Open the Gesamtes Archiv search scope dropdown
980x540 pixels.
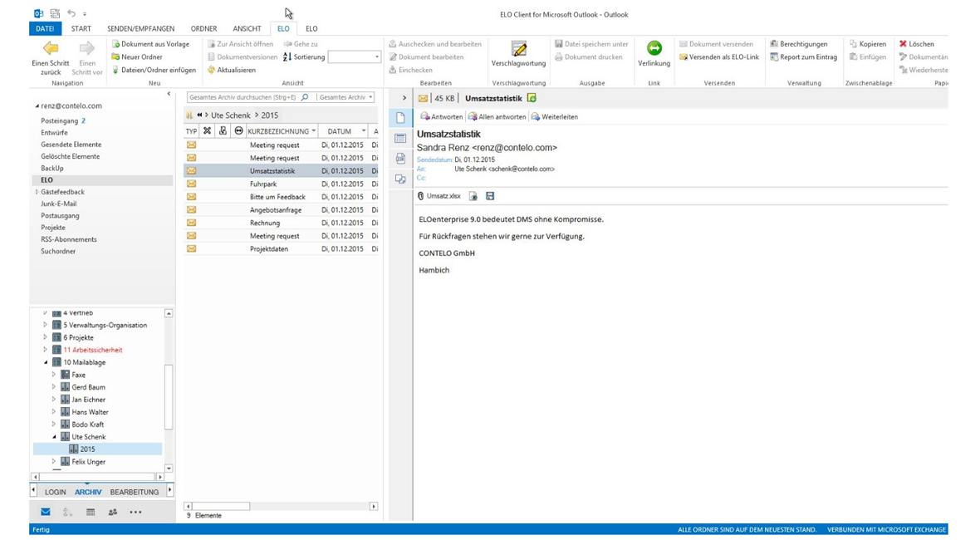click(345, 97)
